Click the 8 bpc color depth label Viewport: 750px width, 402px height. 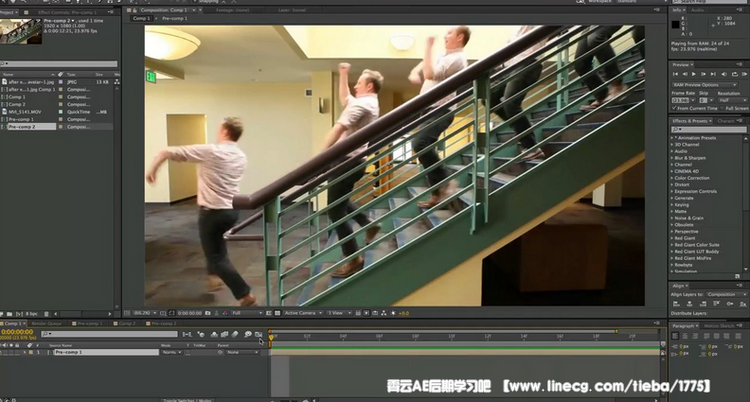tap(32, 314)
